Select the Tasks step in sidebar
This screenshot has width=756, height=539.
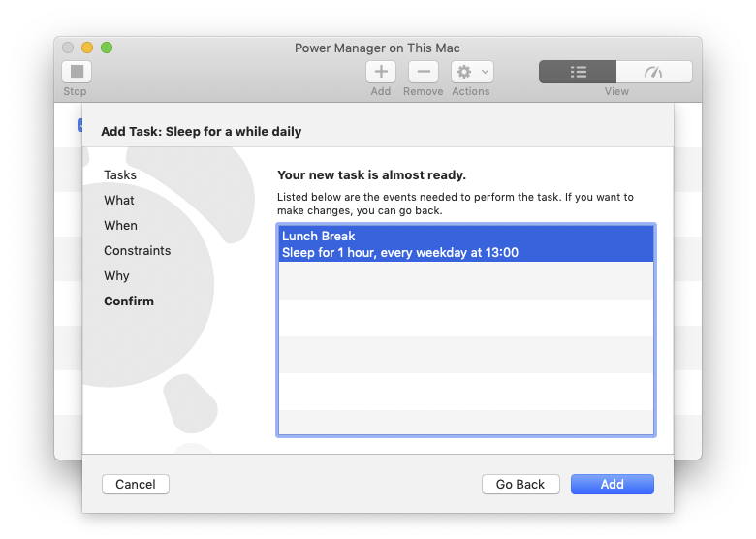120,175
